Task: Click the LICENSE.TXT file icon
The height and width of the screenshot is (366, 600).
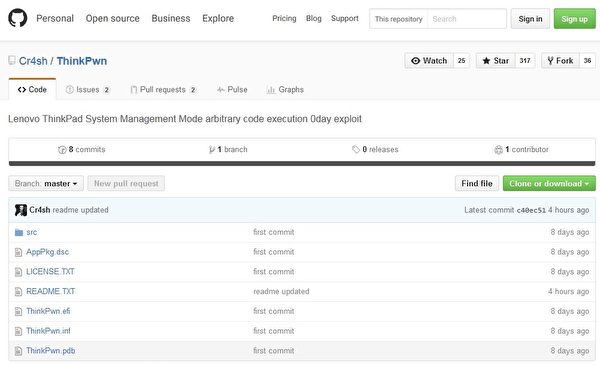Action: point(18,272)
